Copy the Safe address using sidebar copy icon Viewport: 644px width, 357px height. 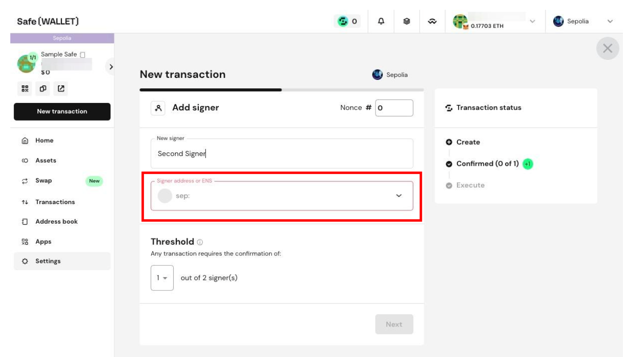43,89
